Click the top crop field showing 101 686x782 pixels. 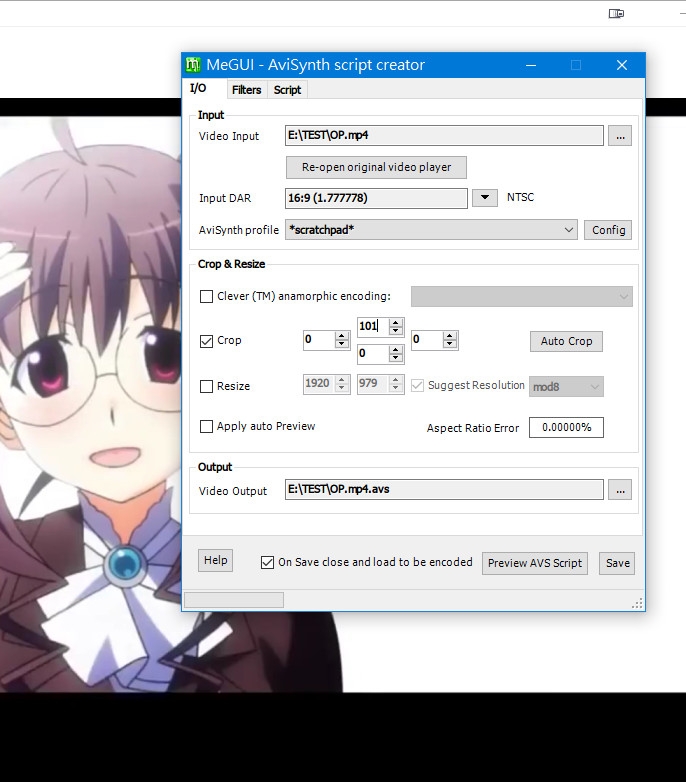coord(374,327)
